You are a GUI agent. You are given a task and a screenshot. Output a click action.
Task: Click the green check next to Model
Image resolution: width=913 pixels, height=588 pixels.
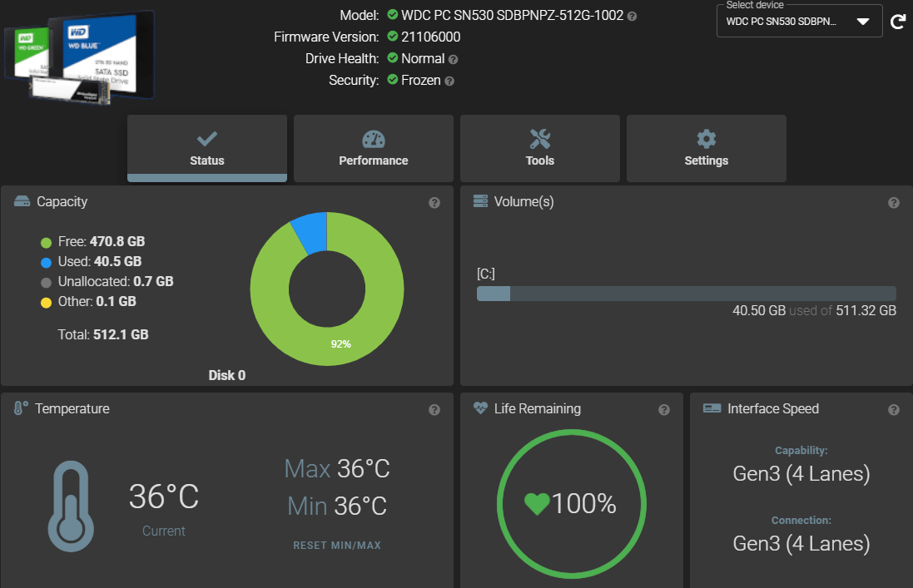(393, 14)
